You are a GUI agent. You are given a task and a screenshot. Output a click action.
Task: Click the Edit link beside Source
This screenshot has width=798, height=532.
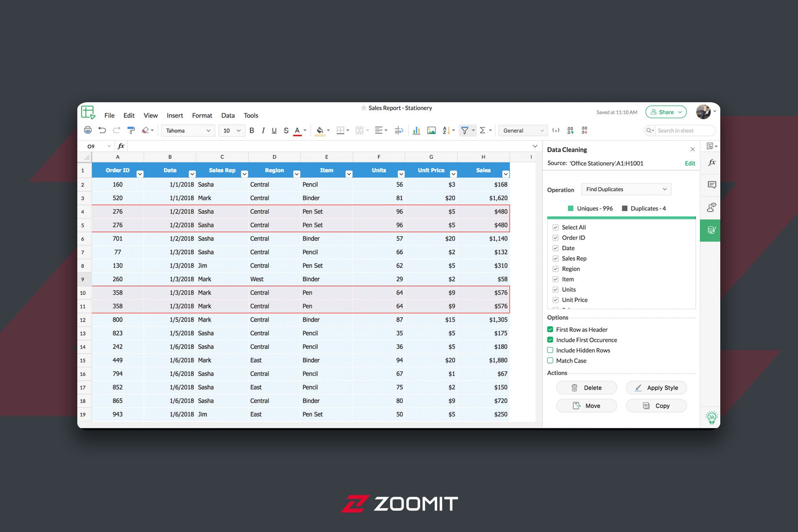pos(690,163)
